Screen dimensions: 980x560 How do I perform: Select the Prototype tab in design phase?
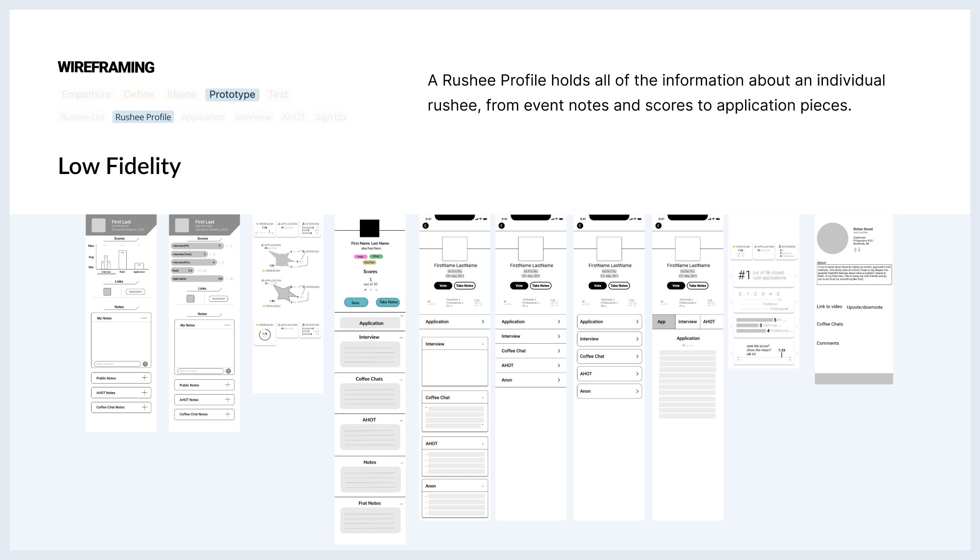coord(232,94)
